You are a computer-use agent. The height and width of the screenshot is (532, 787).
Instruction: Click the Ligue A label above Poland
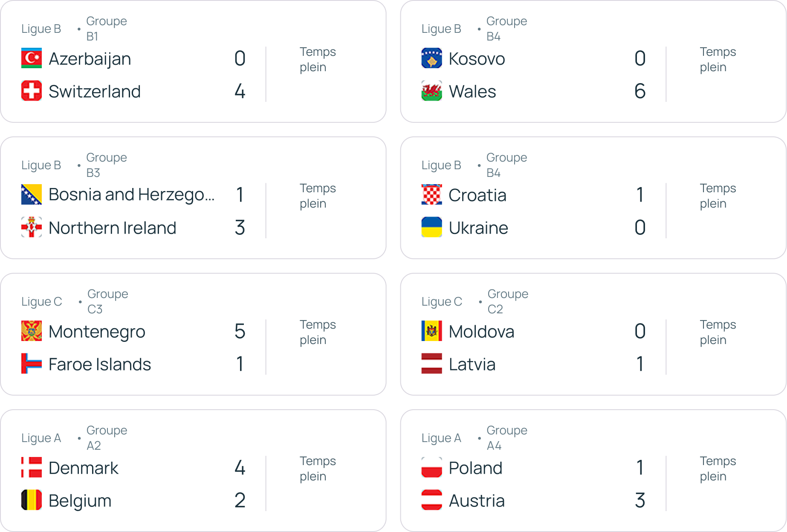tap(441, 438)
